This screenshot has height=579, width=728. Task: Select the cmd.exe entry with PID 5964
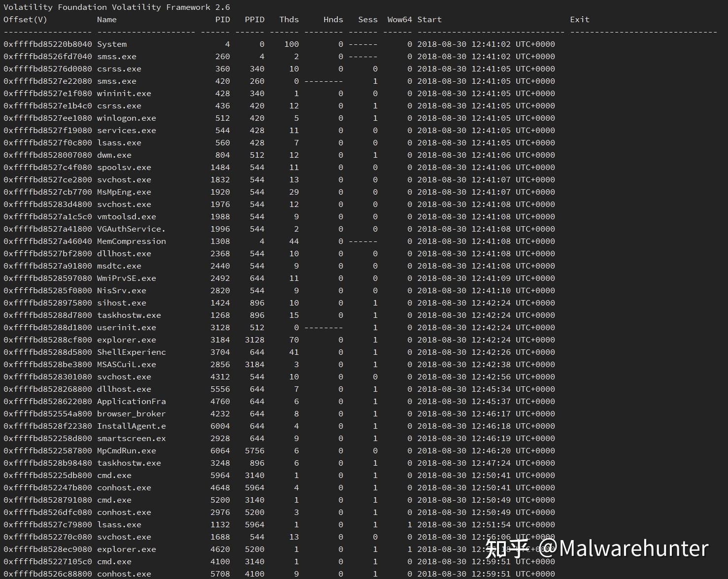(115, 475)
